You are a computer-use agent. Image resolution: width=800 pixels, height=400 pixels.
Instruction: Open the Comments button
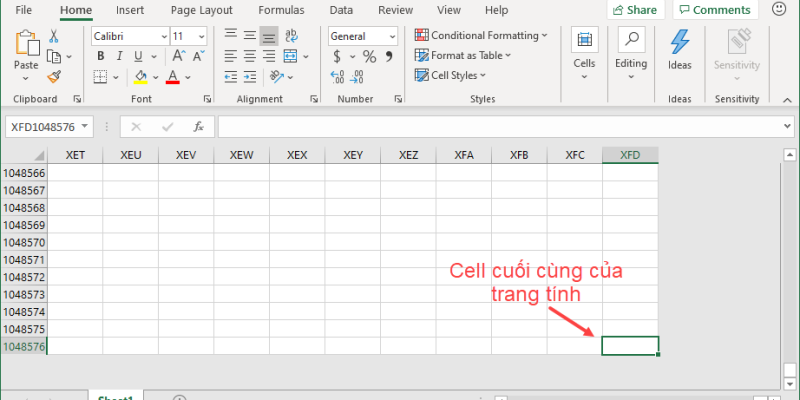713,10
